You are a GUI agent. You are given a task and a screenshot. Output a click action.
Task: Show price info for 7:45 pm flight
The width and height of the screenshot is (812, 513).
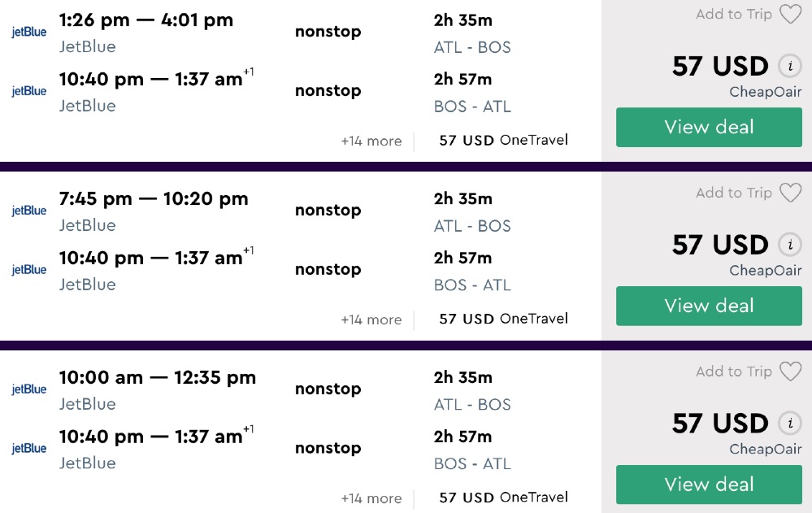pyautogui.click(x=788, y=245)
